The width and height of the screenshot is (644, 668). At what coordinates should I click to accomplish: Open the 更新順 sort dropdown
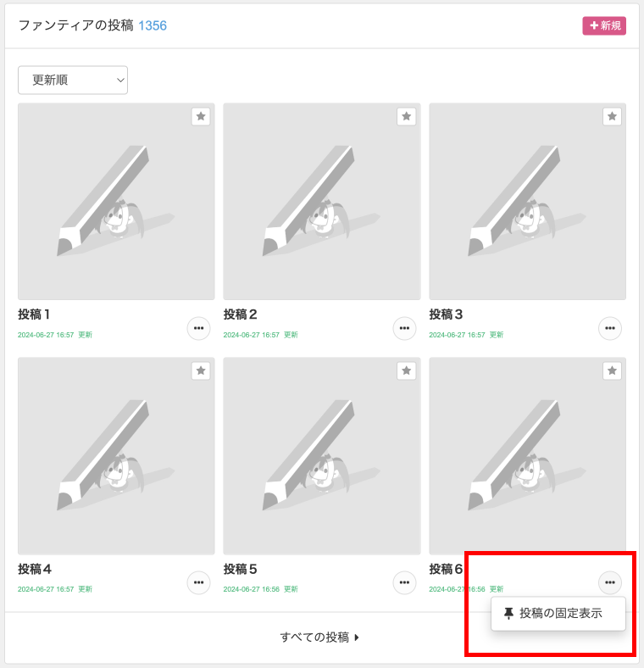(x=73, y=81)
